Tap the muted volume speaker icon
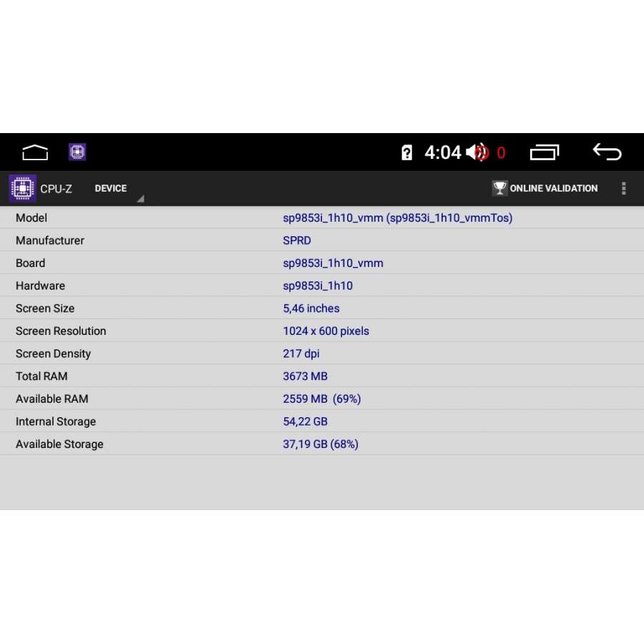Screen dimensions: 644x644 pos(478,152)
